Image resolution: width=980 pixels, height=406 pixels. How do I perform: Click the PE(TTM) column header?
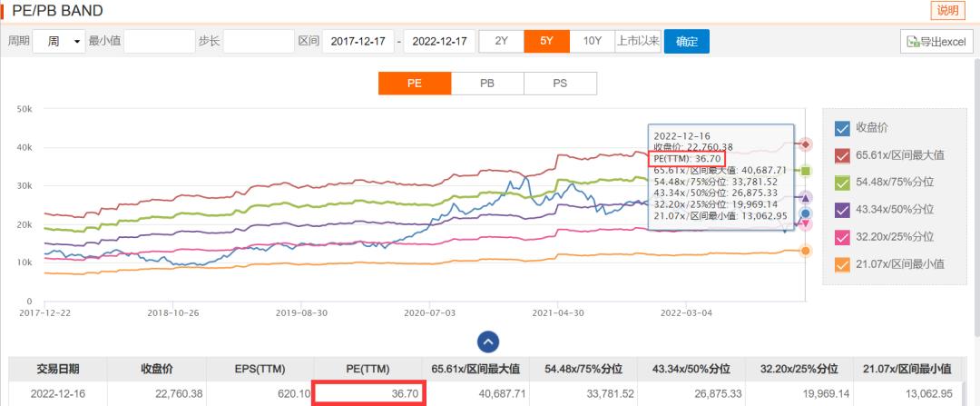(x=367, y=369)
